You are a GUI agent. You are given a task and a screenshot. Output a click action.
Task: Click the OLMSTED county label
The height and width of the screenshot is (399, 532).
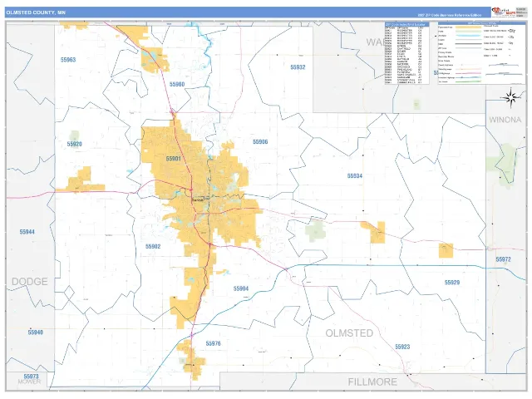[349, 333]
